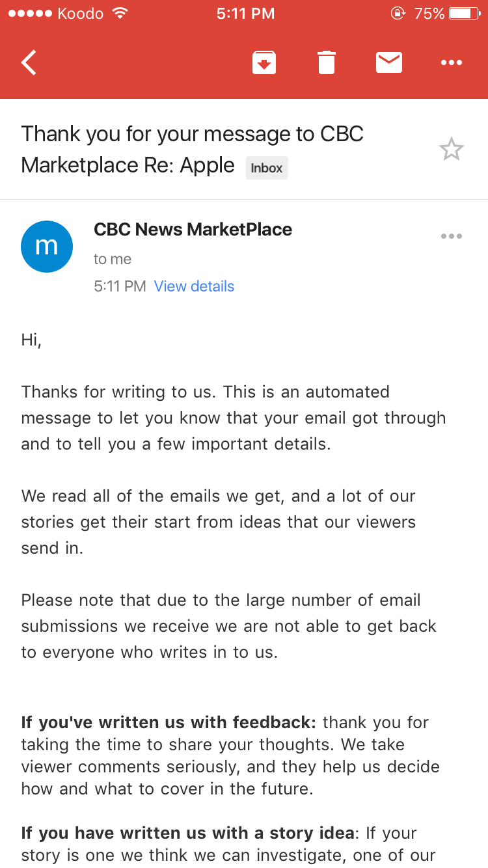
Task: Tap 'If you've written us with feedback' paragraph
Action: 230,755
